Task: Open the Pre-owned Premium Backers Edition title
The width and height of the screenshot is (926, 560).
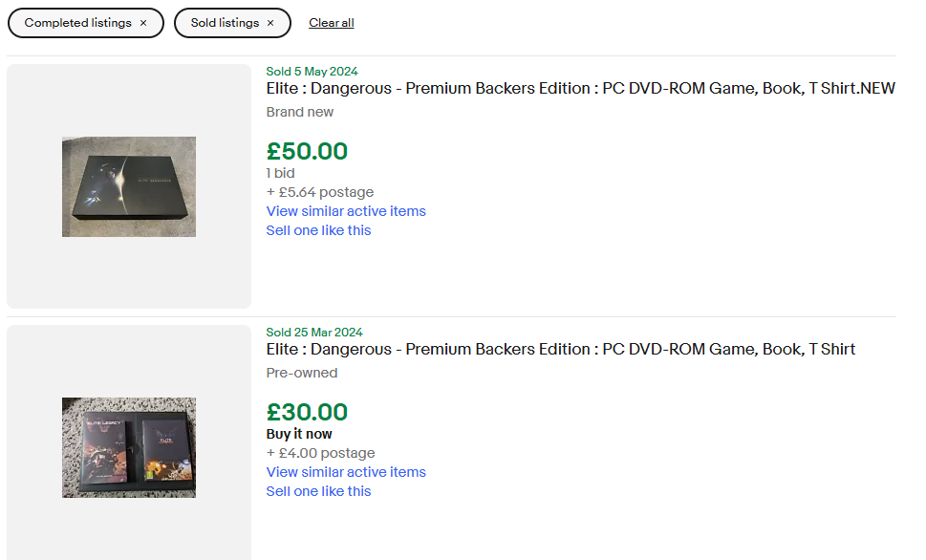Action: pos(560,350)
